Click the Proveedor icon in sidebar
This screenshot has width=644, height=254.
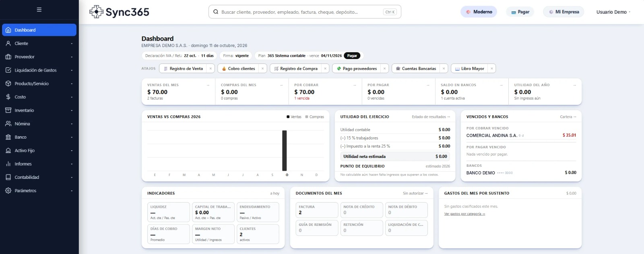[x=8, y=57]
